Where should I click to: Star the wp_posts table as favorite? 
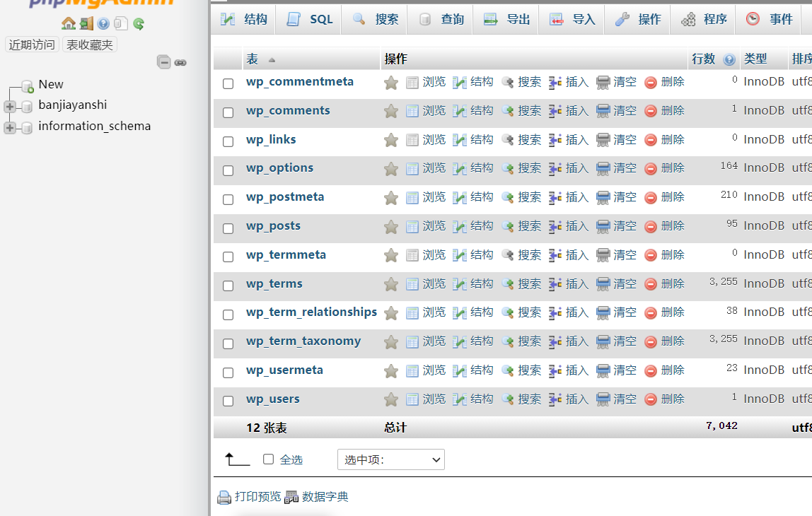391,227
